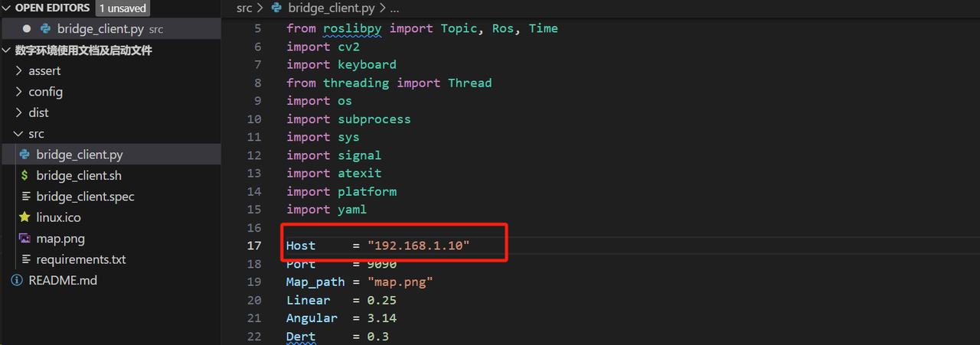Click the image icon for map.png
Image resolution: width=980 pixels, height=345 pixels.
pos(25,239)
